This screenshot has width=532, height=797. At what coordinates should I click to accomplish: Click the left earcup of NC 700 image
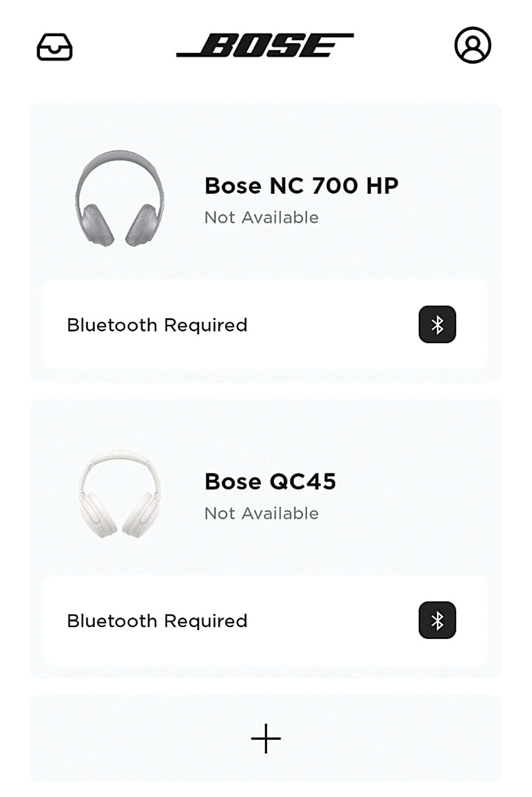click(x=95, y=224)
